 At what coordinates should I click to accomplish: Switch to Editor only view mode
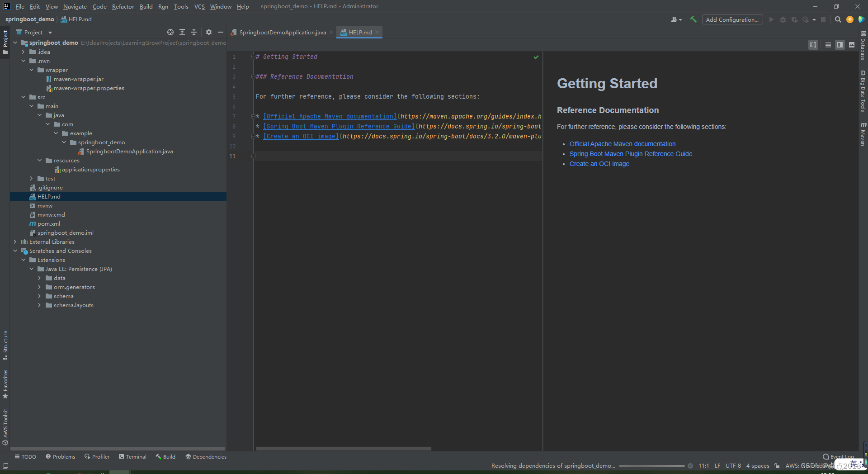pos(828,45)
